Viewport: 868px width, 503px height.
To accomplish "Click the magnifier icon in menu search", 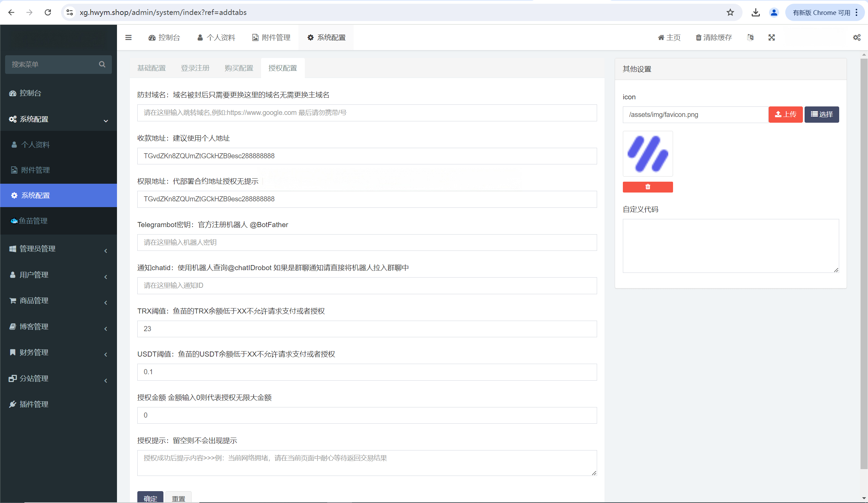I will [102, 64].
